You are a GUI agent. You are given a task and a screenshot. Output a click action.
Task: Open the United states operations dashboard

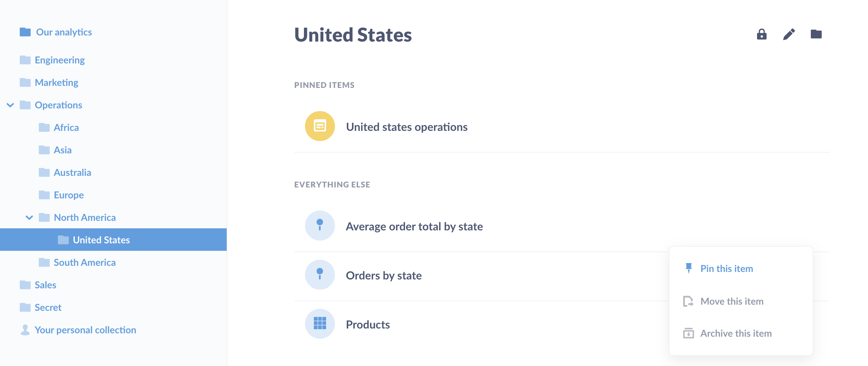(x=406, y=127)
